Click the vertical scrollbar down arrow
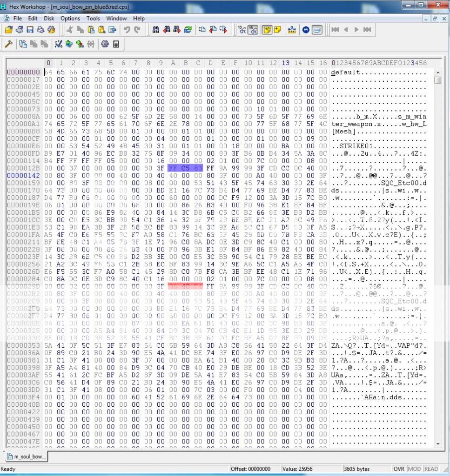Viewport: 450px width, 476px height. click(x=437, y=444)
